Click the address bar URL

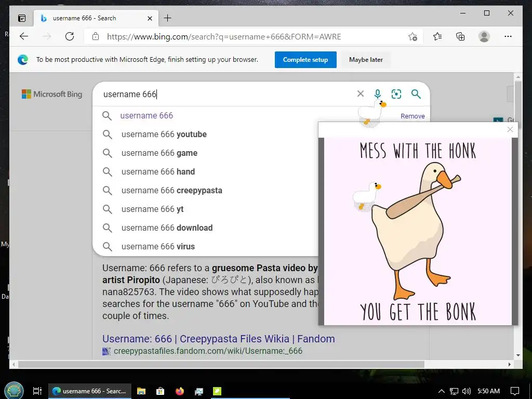(224, 37)
